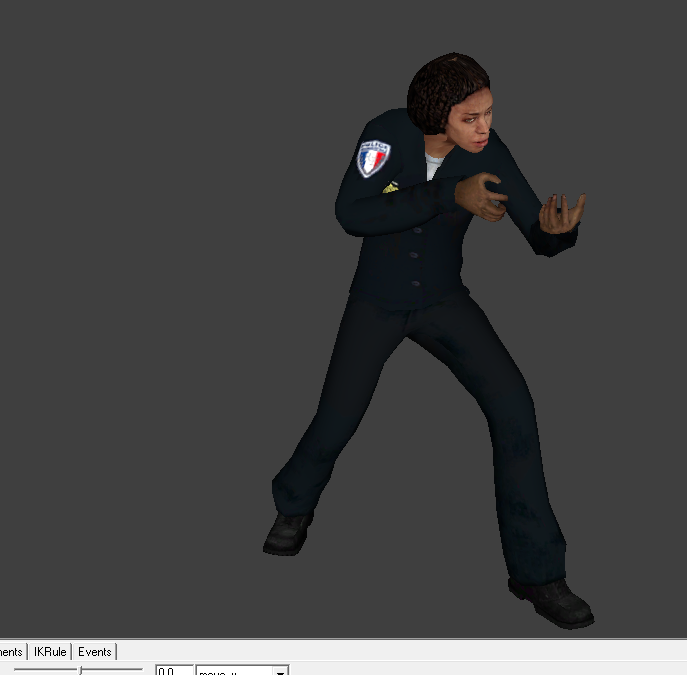Click the French flag shoulder patch

click(x=373, y=158)
